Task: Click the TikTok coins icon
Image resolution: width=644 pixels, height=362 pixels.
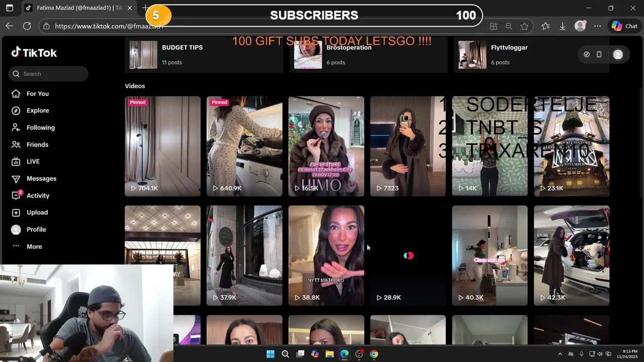Action: (x=587, y=54)
